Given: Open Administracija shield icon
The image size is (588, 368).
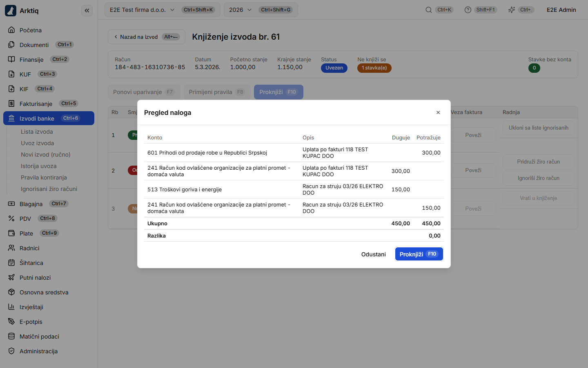Looking at the screenshot, I should (11, 351).
